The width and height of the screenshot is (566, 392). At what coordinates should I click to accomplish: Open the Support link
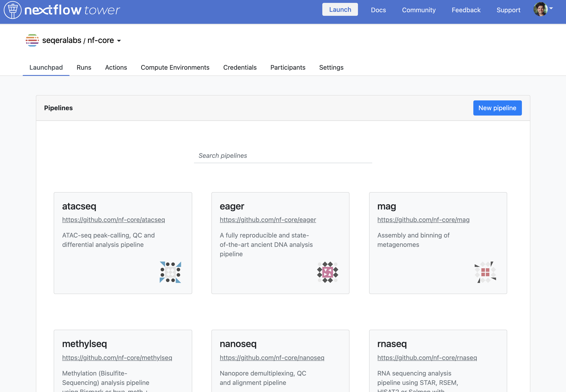coord(508,10)
